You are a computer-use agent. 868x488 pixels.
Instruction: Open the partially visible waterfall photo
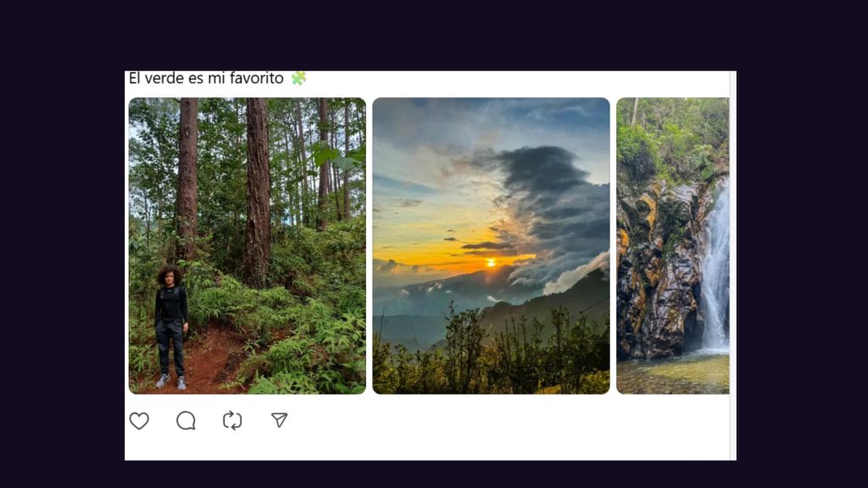point(672,246)
